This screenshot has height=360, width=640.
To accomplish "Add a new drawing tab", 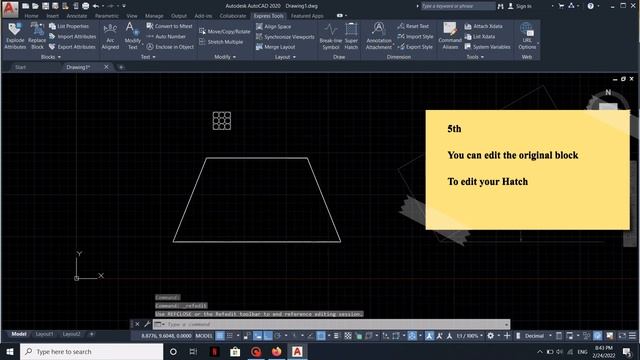I will coord(121,67).
